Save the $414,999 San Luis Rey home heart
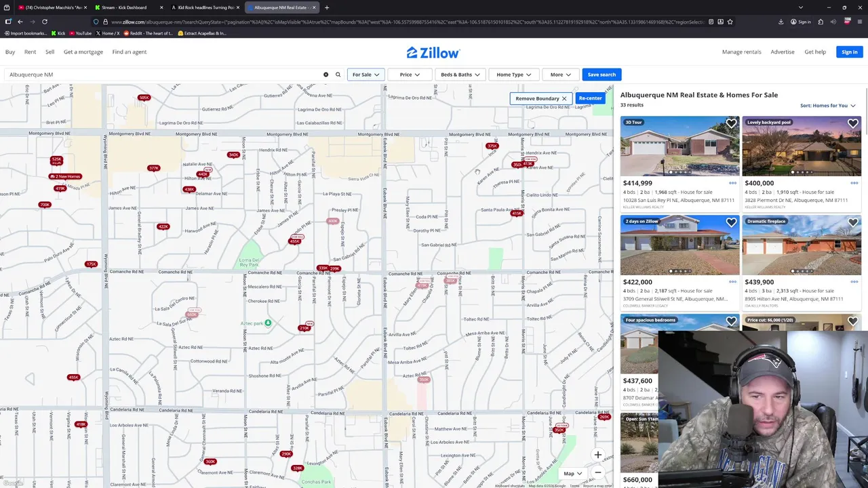Image resolution: width=868 pixels, height=488 pixels. click(x=731, y=123)
